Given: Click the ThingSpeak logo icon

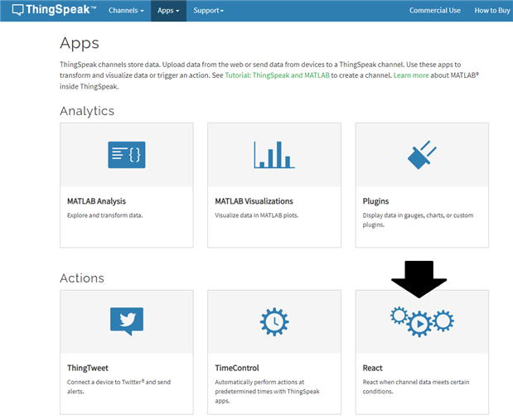Looking at the screenshot, I should pos(17,11).
